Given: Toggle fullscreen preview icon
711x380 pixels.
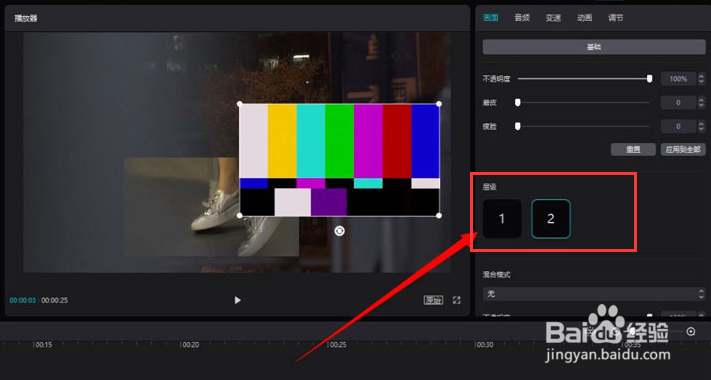Looking at the screenshot, I should click(x=457, y=300).
